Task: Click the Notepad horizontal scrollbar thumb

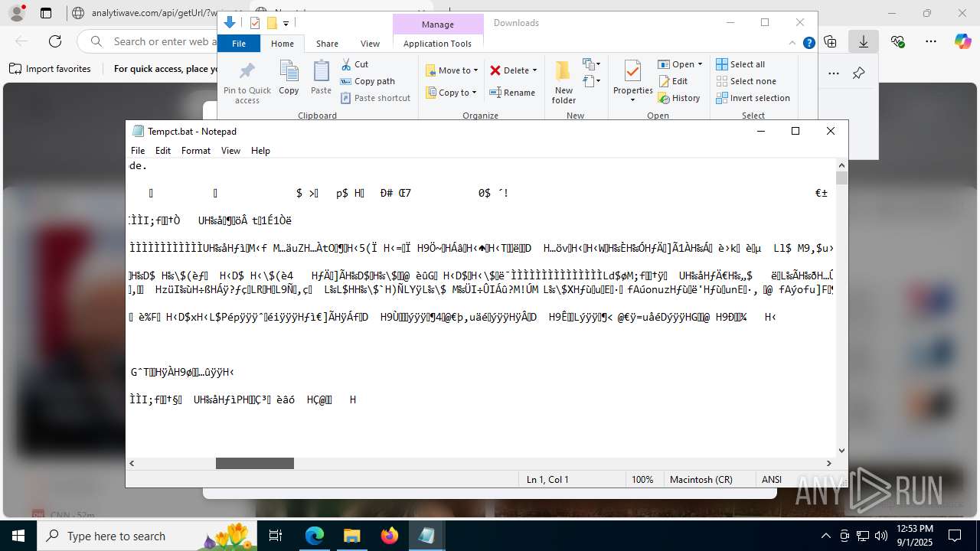Action: pos(255,463)
